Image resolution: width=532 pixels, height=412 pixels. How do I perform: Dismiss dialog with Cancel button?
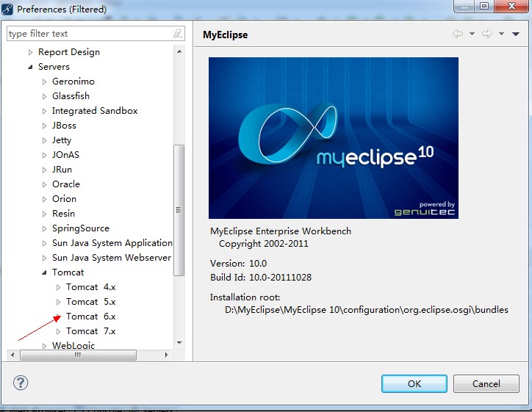pos(486,383)
